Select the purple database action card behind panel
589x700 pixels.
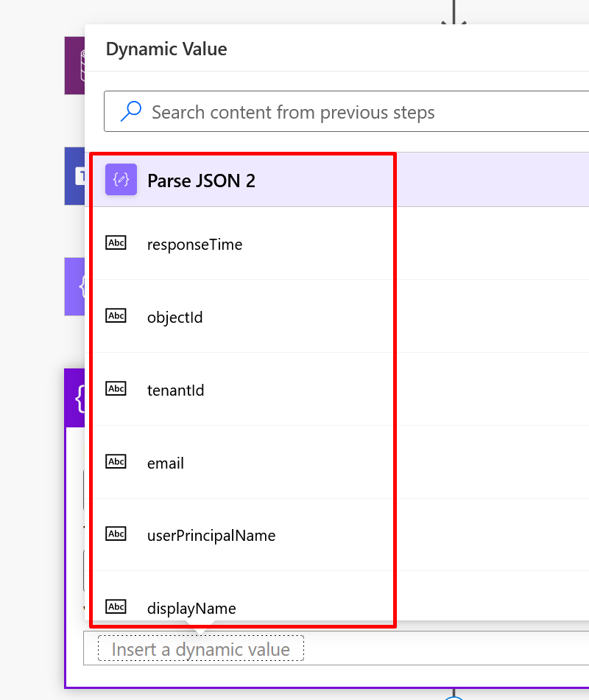pyautogui.click(x=74, y=66)
